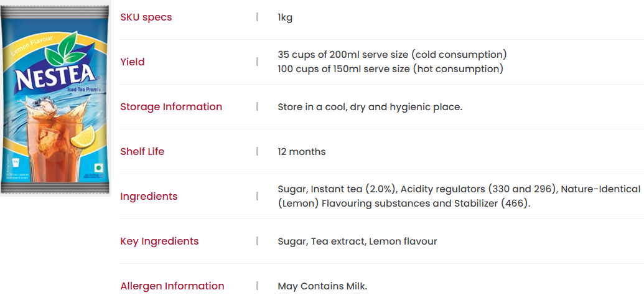Click the green vegetarian mark on the package
Screen dimensions: 644x295
(x=98, y=168)
